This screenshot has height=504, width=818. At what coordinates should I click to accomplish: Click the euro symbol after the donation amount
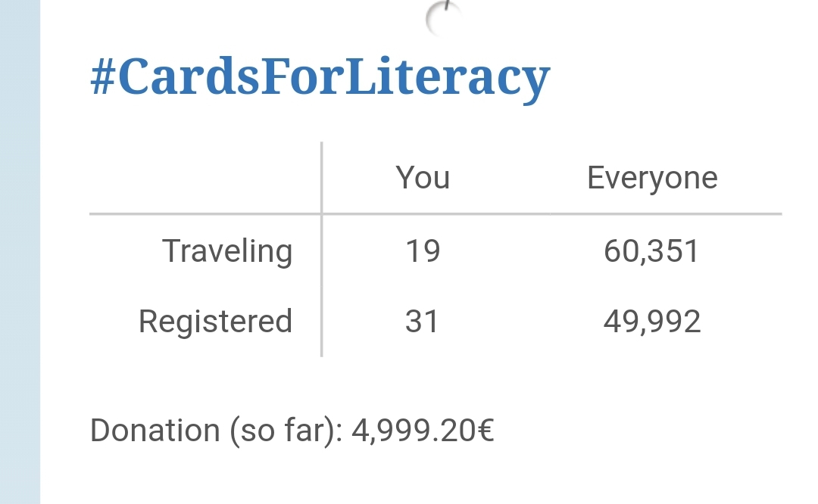[486, 431]
